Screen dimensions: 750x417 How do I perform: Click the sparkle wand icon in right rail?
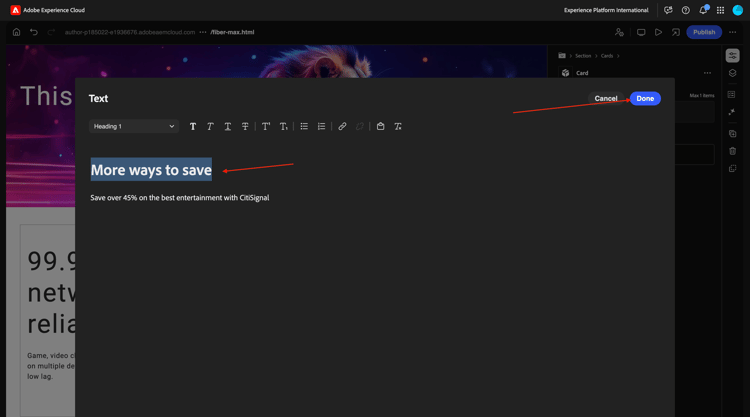pos(732,112)
